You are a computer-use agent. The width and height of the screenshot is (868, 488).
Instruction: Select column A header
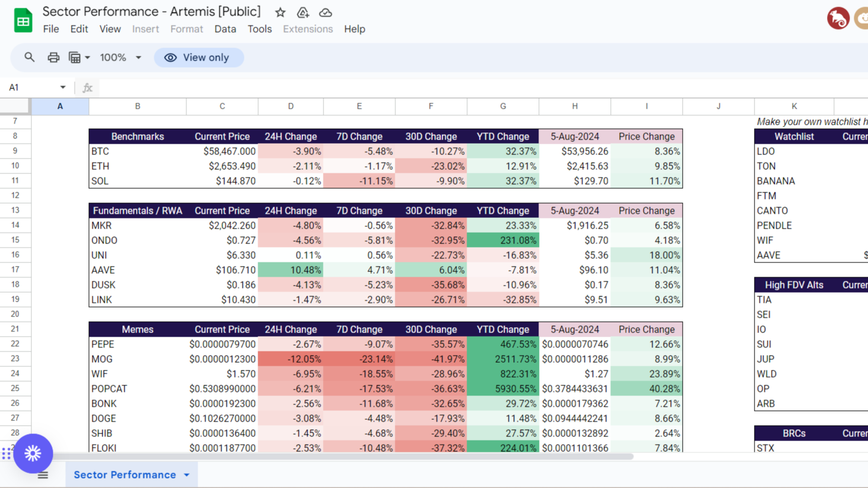tap(59, 106)
